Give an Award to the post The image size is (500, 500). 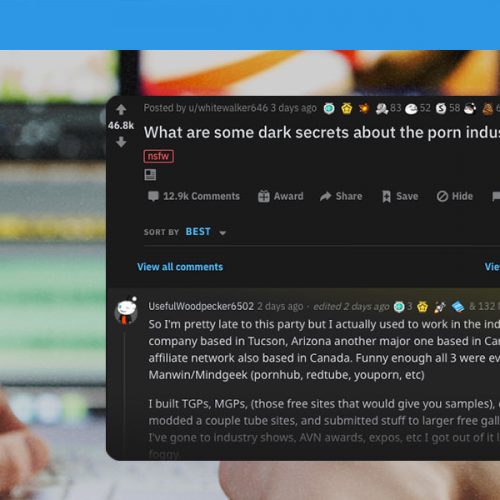click(281, 196)
